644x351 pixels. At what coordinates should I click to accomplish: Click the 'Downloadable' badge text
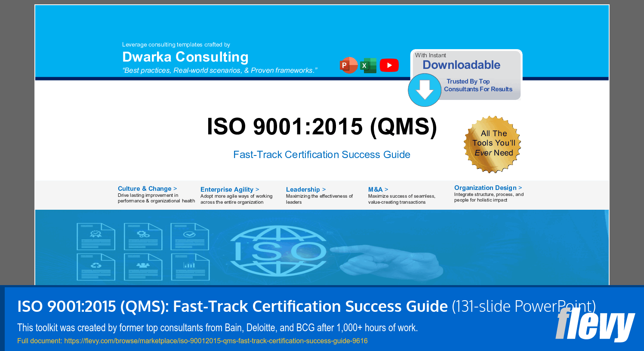point(461,65)
